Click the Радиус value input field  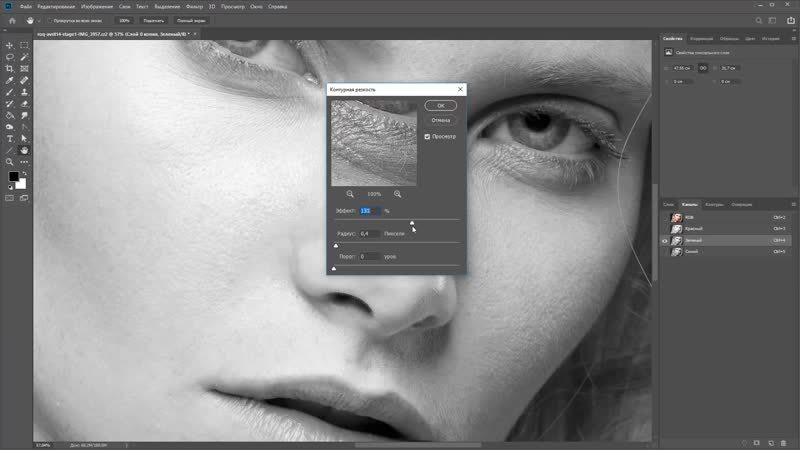pyautogui.click(x=368, y=233)
